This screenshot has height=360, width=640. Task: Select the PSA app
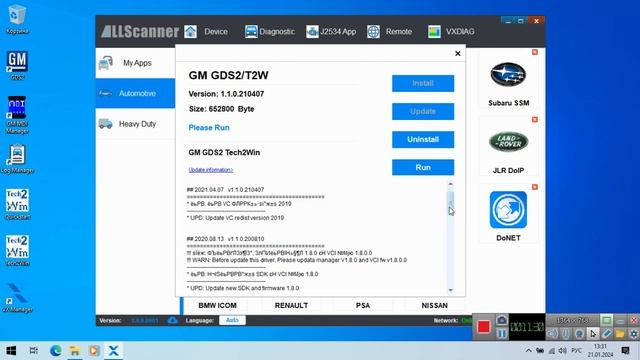pos(362,305)
